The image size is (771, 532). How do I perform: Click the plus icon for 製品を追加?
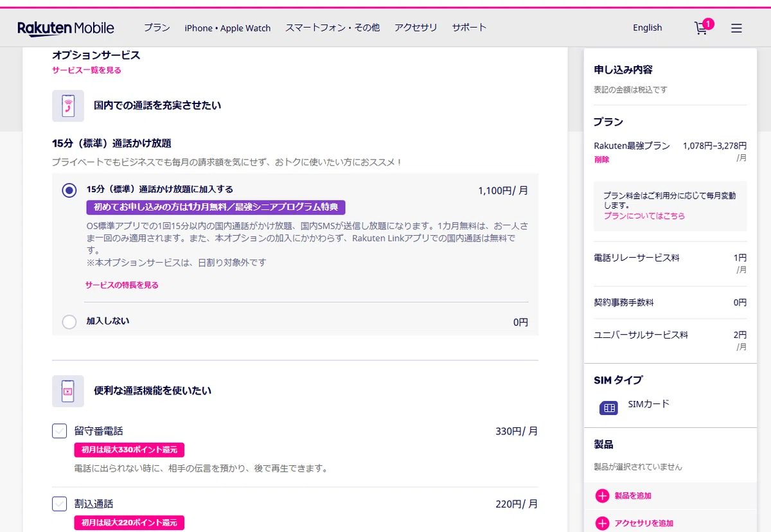point(602,496)
